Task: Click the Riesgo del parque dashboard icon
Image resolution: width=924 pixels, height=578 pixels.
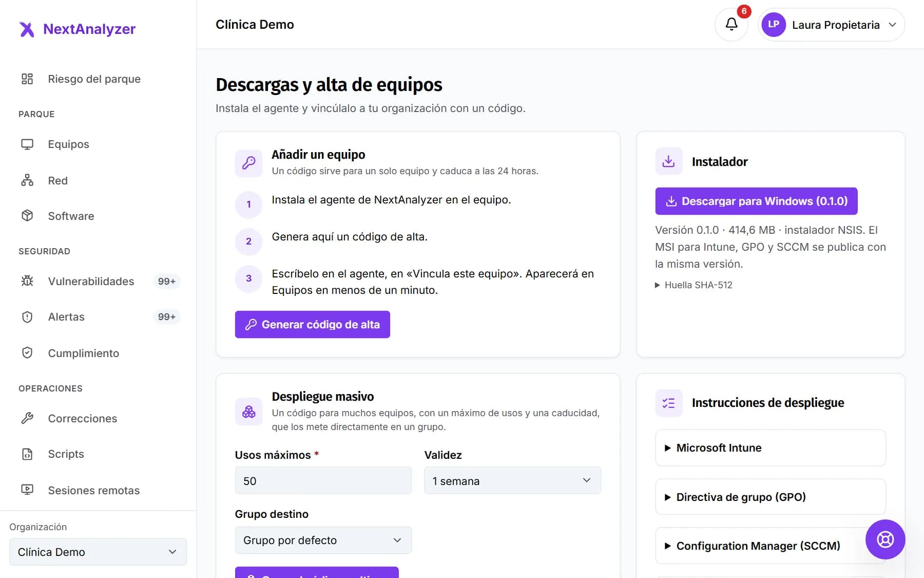Action: (x=27, y=79)
